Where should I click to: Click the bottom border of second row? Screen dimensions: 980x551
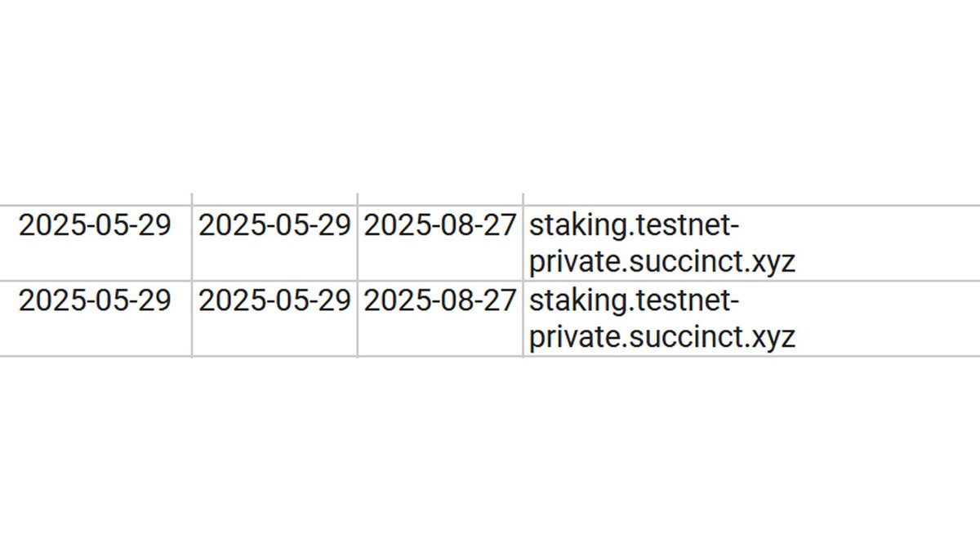click(490, 356)
